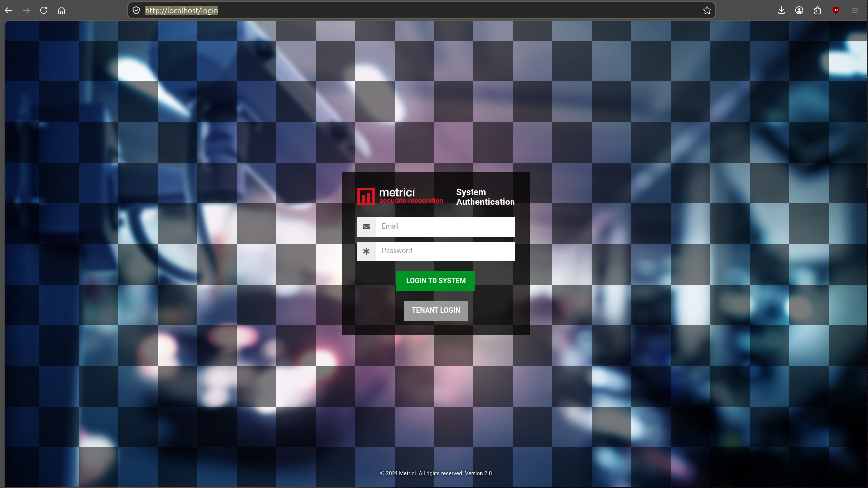Screen dimensions: 868x488
Task: Open the uBlock Origin extension
Action: point(836,10)
